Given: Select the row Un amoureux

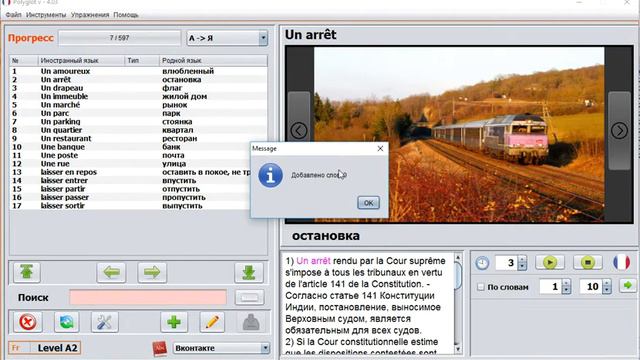Looking at the screenshot, I should coord(138,71).
